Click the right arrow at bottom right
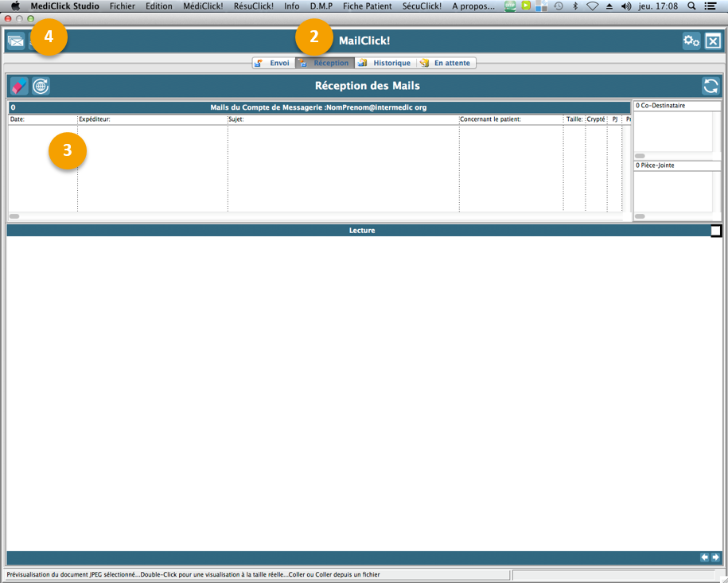Image resolution: width=728 pixels, height=583 pixels. coord(715,558)
